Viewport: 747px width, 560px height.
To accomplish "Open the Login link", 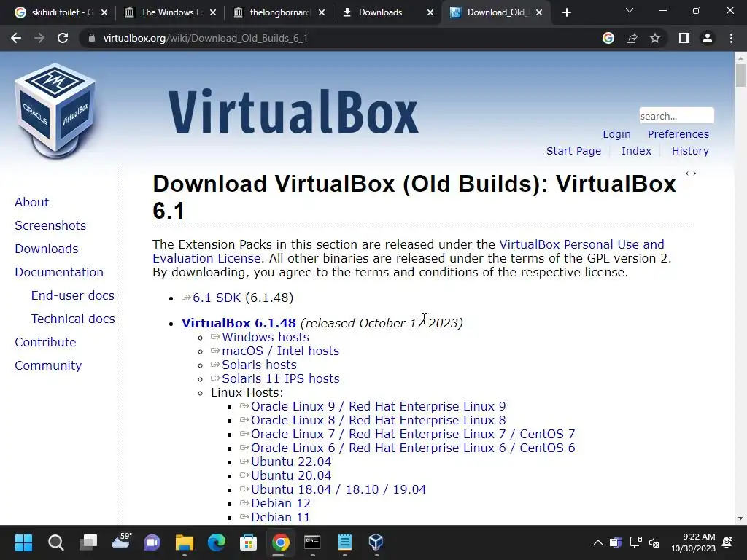I will 616,134.
